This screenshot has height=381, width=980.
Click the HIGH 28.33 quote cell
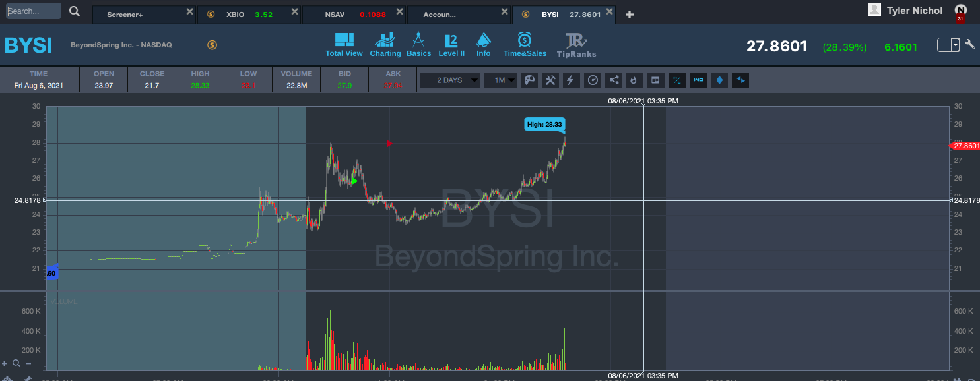pos(200,80)
